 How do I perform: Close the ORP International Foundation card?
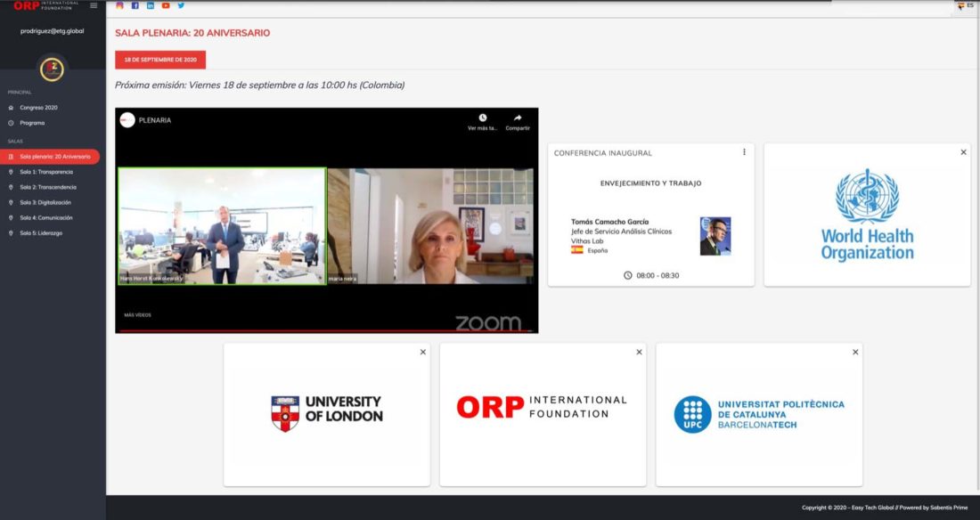point(639,353)
